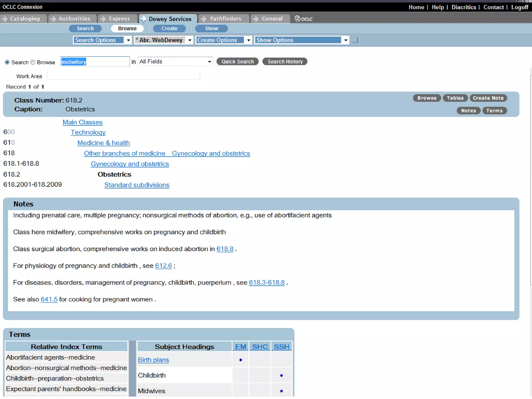Viewport: 532px width, 399px height.
Task: Select the Browse radio button
Action: pyautogui.click(x=33, y=62)
